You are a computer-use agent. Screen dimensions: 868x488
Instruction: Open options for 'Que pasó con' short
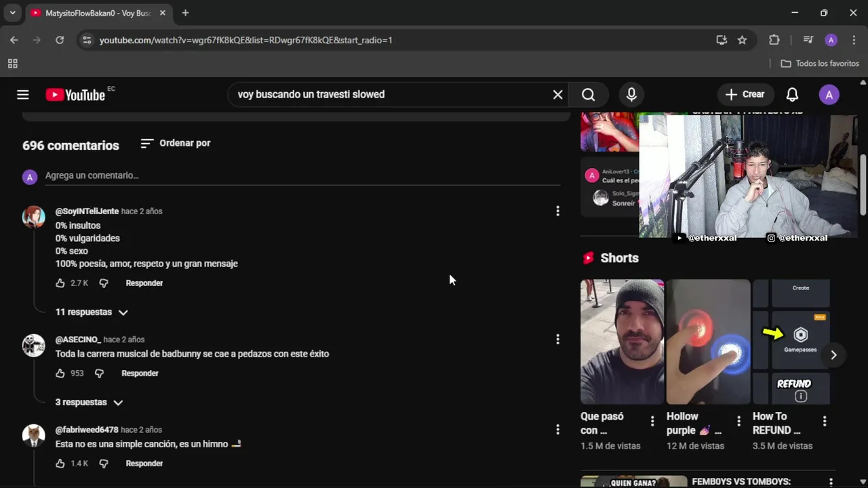(x=652, y=422)
